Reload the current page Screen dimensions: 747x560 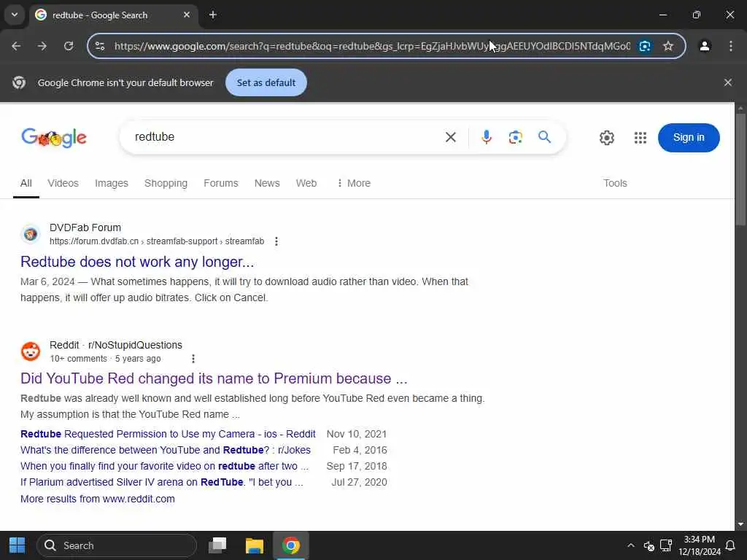click(x=69, y=46)
